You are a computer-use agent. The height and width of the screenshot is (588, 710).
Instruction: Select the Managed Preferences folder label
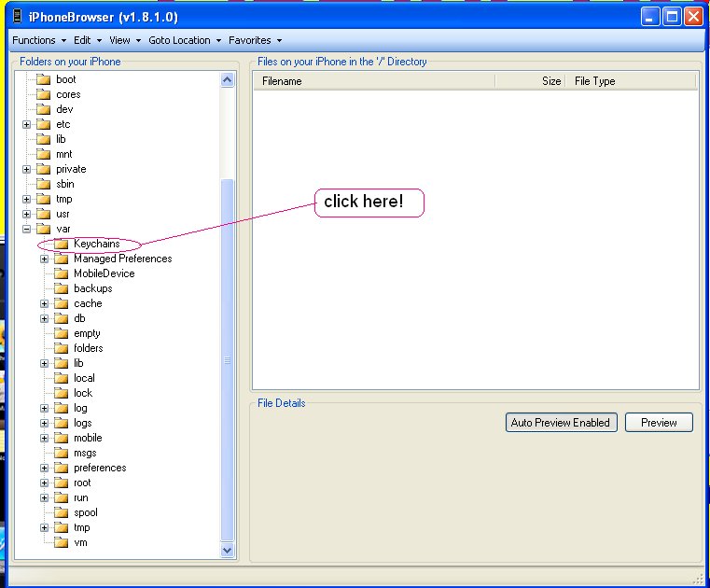tap(123, 259)
